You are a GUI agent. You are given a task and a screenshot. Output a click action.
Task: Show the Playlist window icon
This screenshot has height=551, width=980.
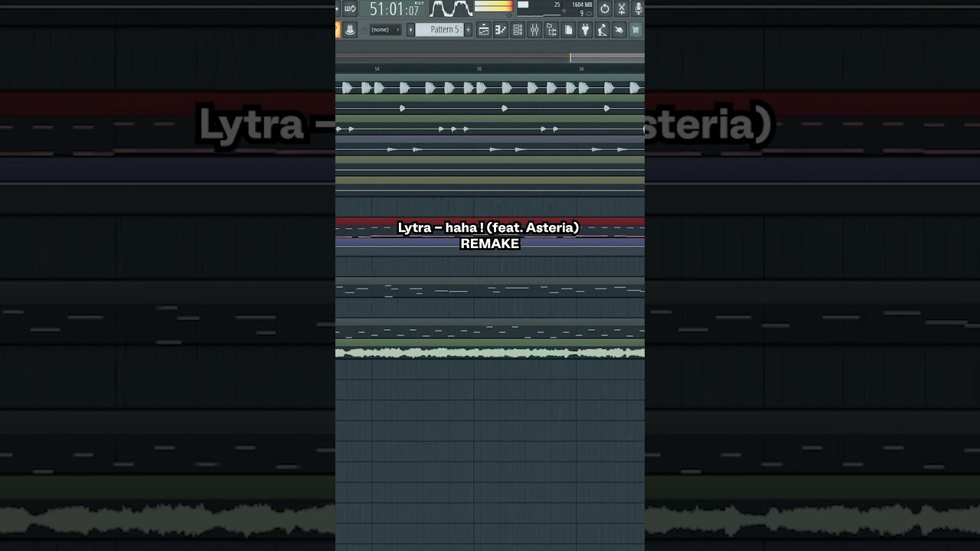(484, 29)
